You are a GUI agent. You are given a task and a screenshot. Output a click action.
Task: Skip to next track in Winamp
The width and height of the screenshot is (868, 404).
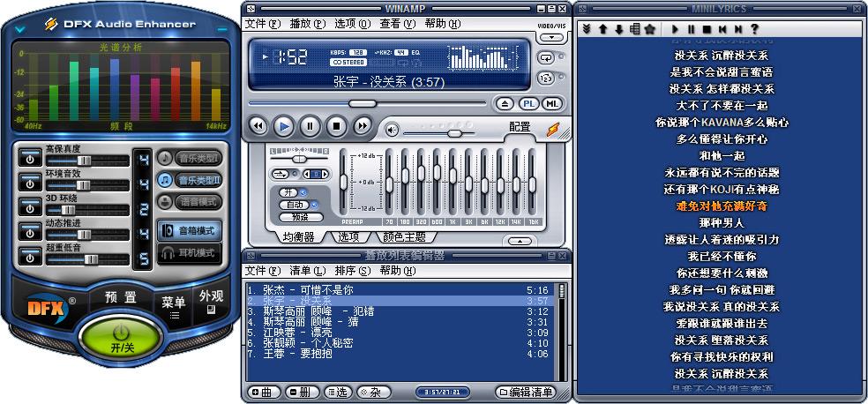pyautogui.click(x=362, y=127)
